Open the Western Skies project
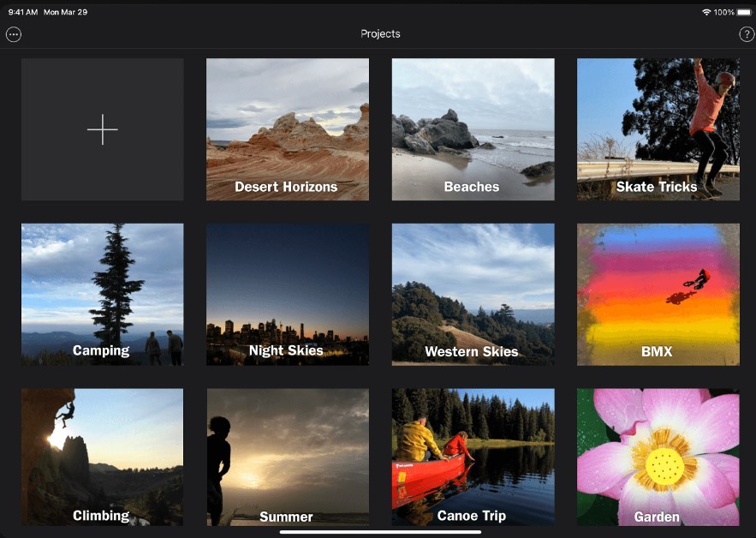This screenshot has width=756, height=538. point(473,295)
